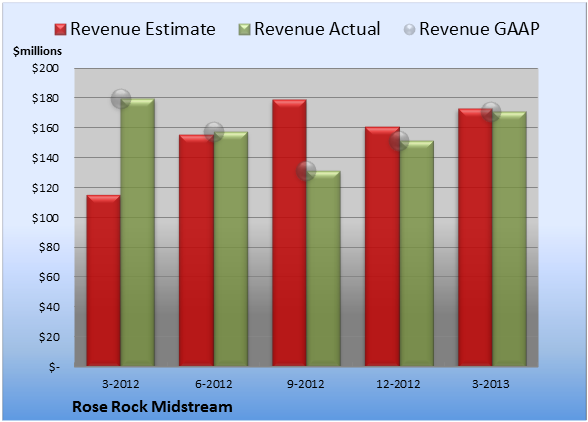Viewport: 588px width, 422px height.
Task: Select the green actual bar for 3-2012
Action: click(138, 233)
